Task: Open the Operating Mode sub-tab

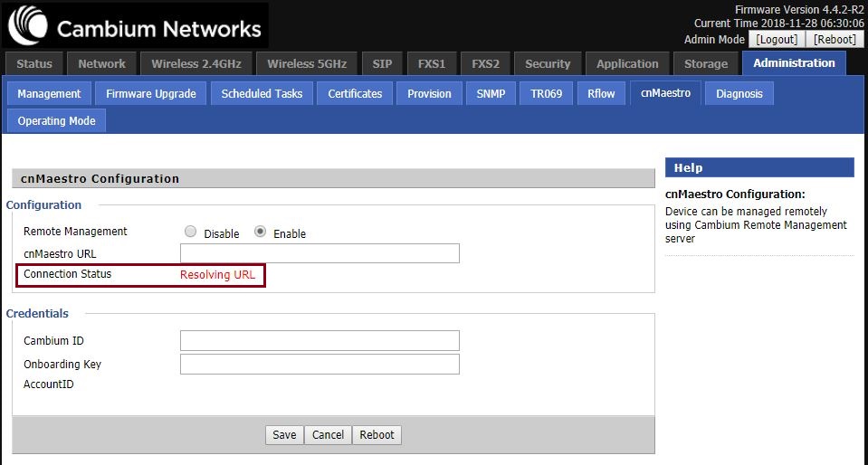Action: pyautogui.click(x=56, y=120)
